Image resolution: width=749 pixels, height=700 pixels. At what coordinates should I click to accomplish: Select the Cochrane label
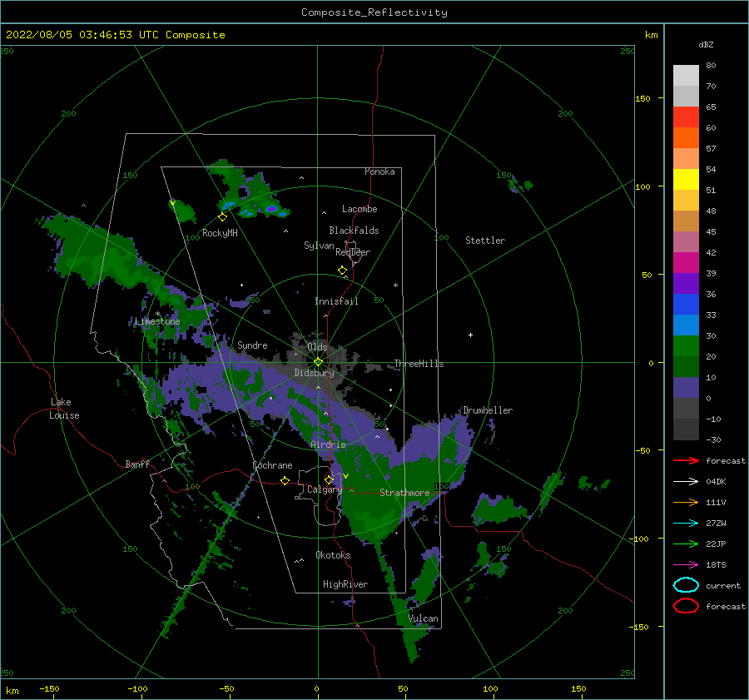click(272, 465)
